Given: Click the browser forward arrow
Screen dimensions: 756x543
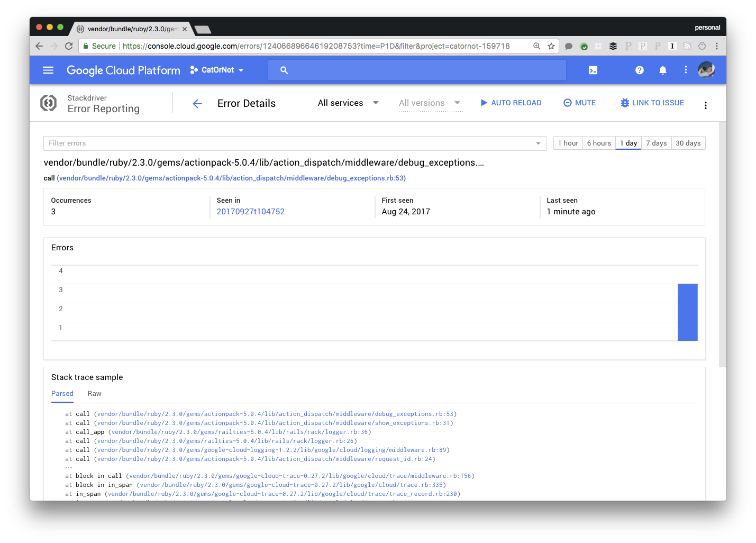Looking at the screenshot, I should click(54, 46).
